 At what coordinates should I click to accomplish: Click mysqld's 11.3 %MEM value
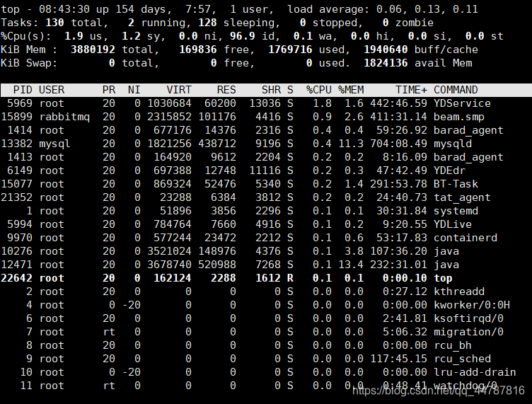coord(351,144)
